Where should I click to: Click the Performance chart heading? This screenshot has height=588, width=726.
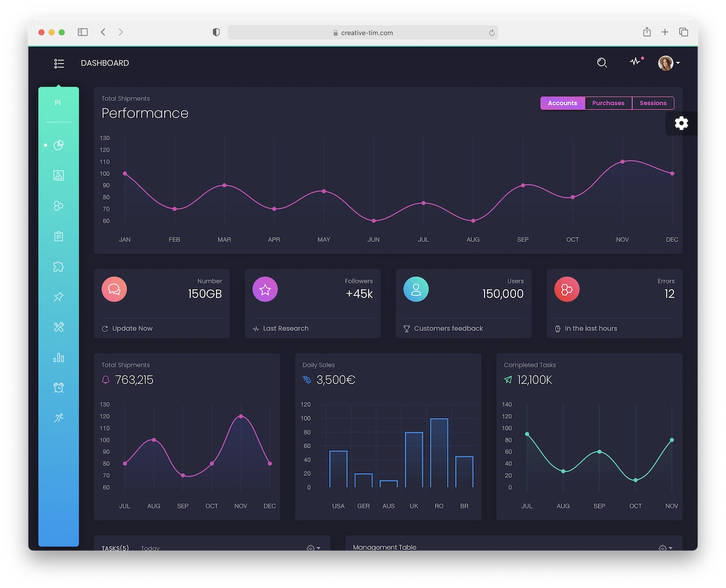pyautogui.click(x=145, y=113)
